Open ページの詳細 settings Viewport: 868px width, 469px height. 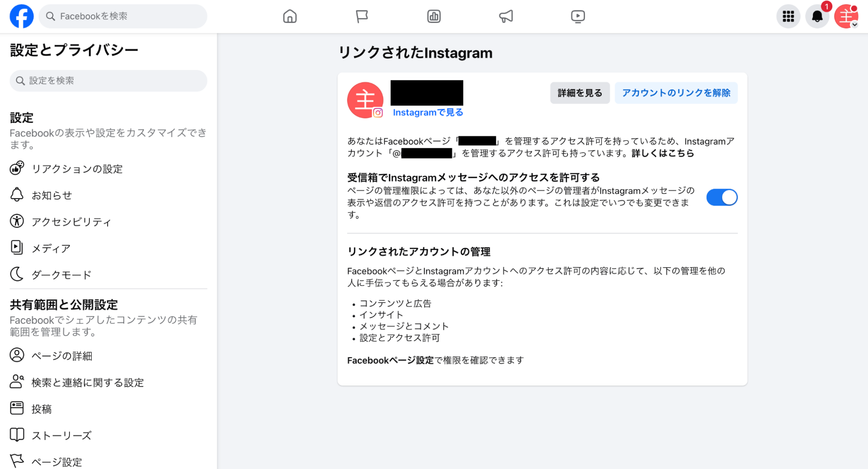point(108,356)
